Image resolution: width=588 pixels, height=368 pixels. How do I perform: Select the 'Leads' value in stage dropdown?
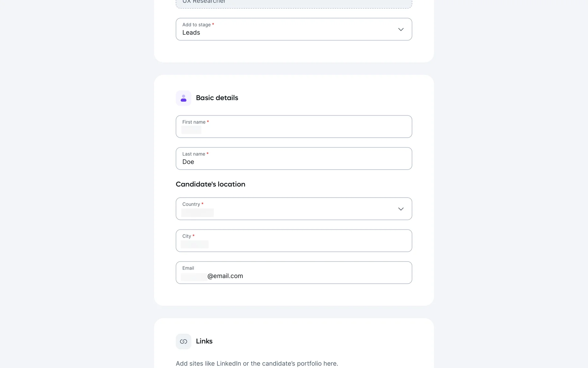pos(191,33)
